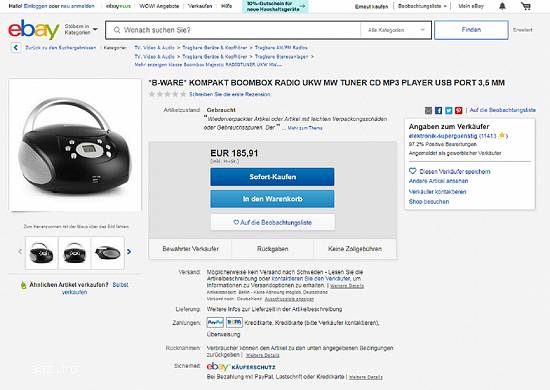Image resolution: width=550 pixels, height=390 pixels.
Task: Open the Shop besuchen link
Action: click(x=429, y=202)
